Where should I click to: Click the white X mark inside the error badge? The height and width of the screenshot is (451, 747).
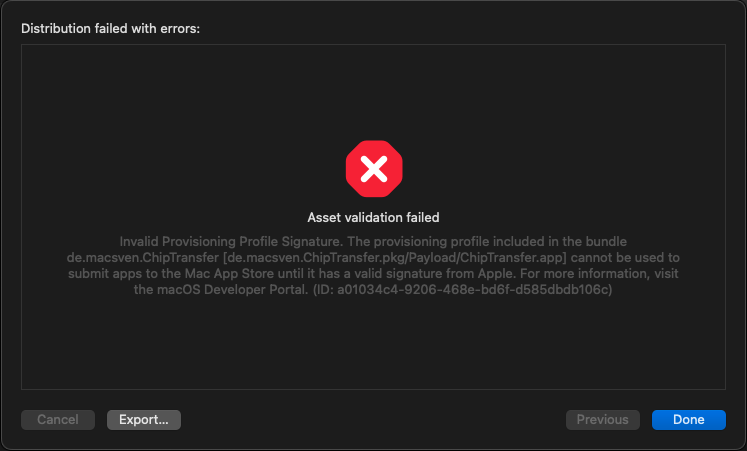tap(374, 169)
